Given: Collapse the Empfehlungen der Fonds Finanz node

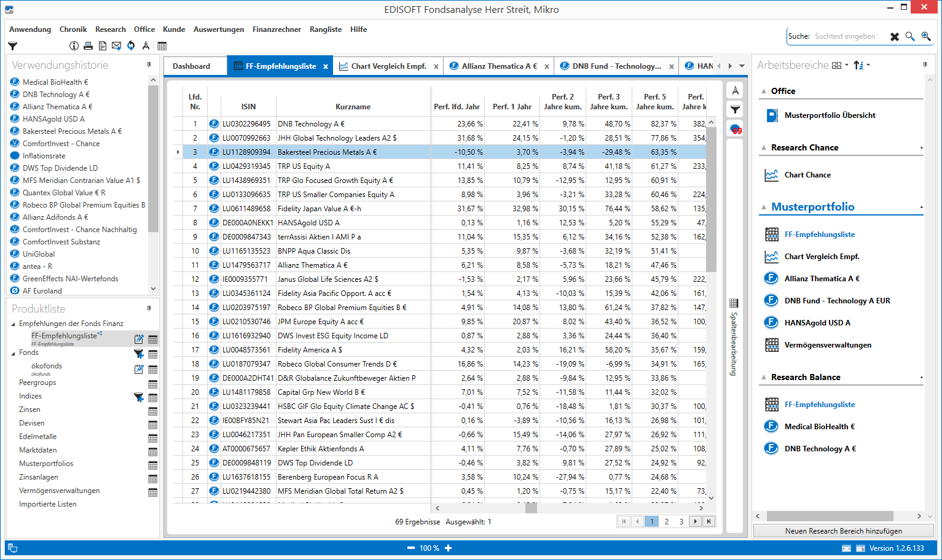Looking at the screenshot, I should (14, 324).
